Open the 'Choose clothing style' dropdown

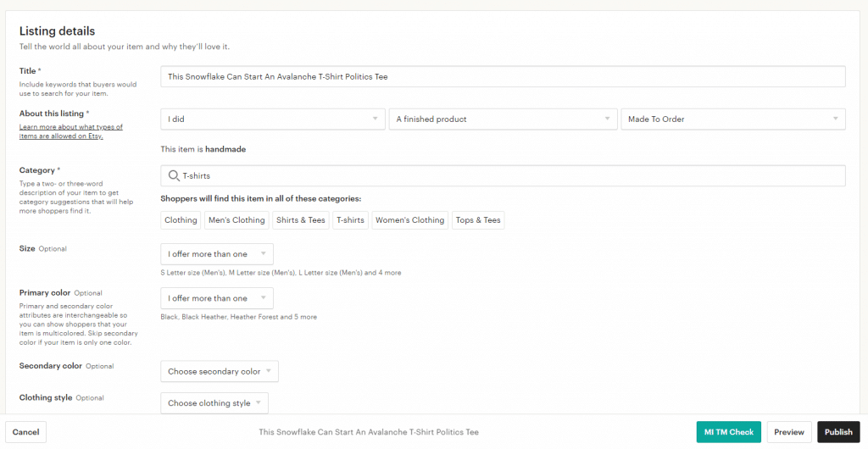pos(214,403)
